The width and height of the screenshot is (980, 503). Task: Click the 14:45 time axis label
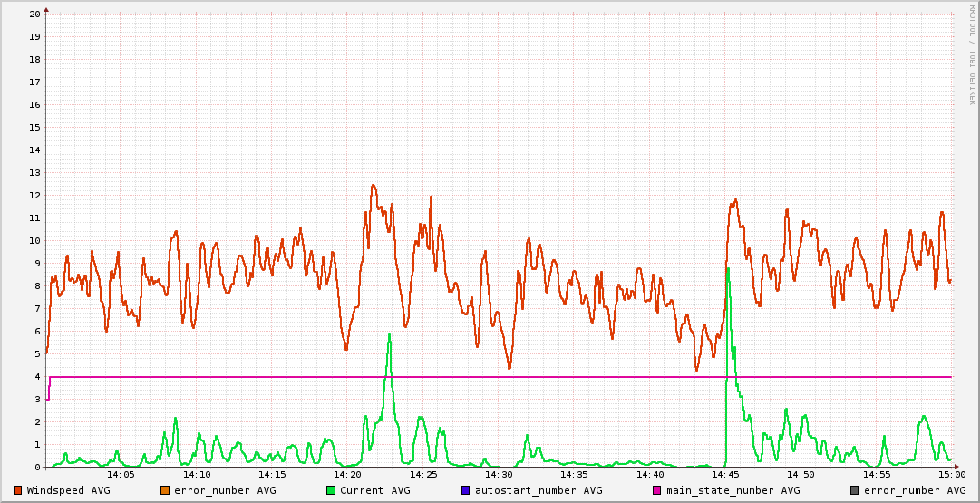(x=725, y=474)
